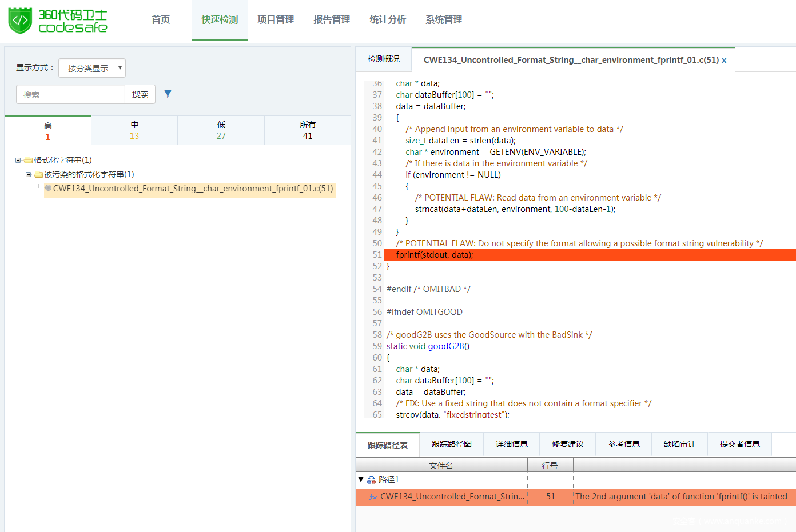Switch to the 检测概况 tab

point(383,59)
